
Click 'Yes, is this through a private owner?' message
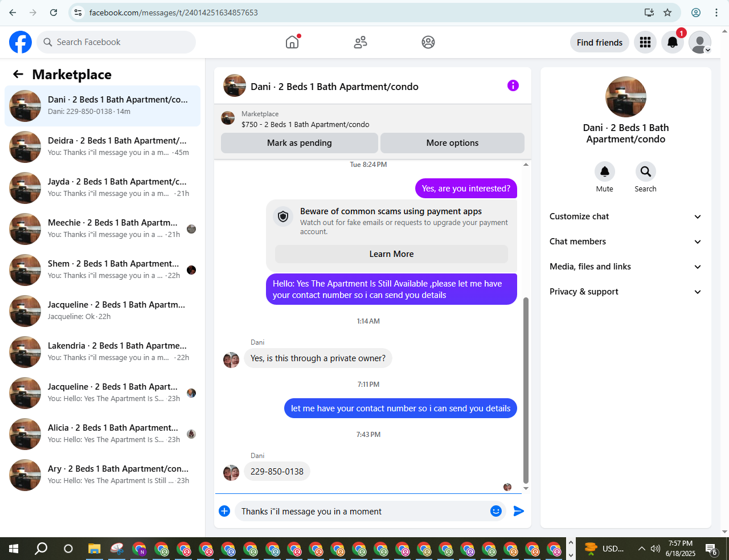point(318,358)
